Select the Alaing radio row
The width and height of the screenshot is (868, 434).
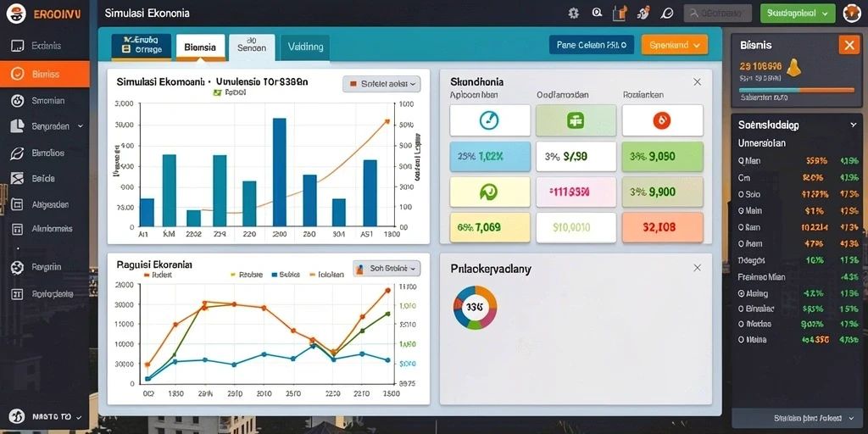click(798, 293)
